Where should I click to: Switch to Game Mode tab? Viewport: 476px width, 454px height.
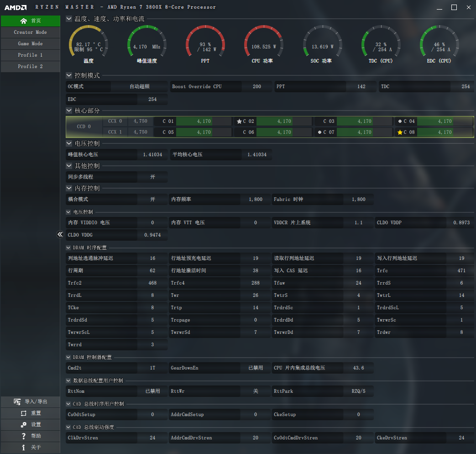pos(31,44)
